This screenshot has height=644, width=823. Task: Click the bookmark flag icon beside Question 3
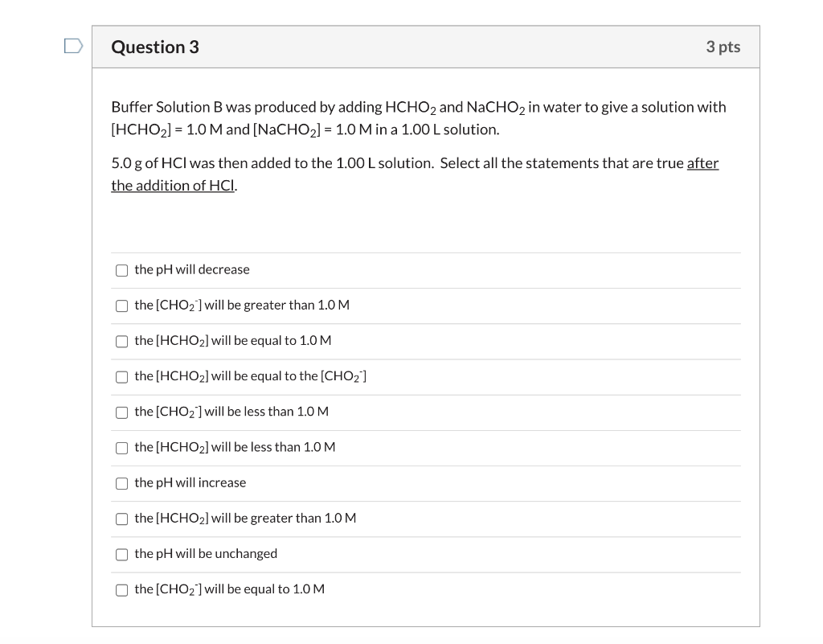(x=72, y=47)
